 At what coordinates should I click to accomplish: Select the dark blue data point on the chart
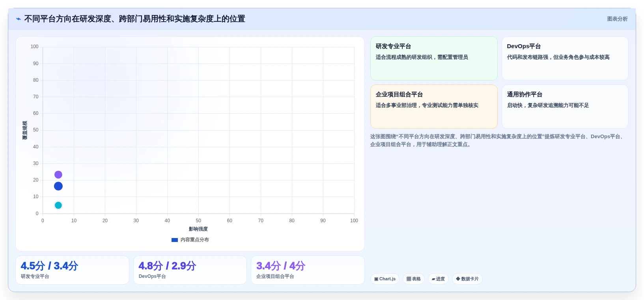pyautogui.click(x=58, y=186)
